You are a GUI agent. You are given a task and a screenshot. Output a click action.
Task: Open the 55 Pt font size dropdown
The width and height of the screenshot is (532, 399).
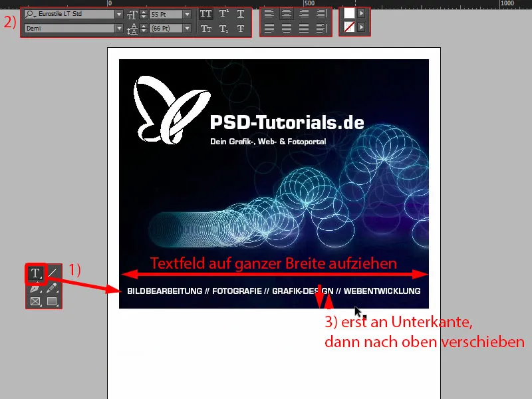(x=187, y=15)
